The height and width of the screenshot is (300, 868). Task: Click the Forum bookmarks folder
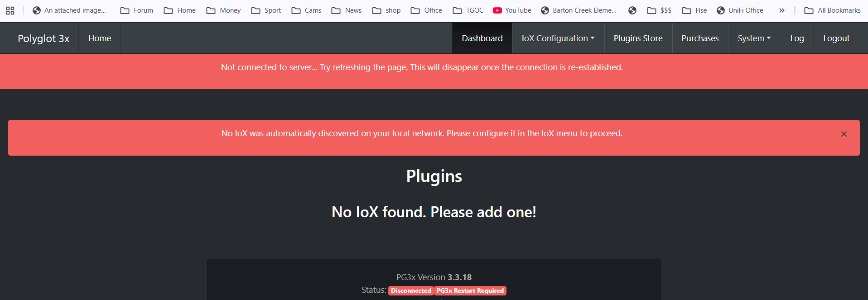tap(136, 10)
